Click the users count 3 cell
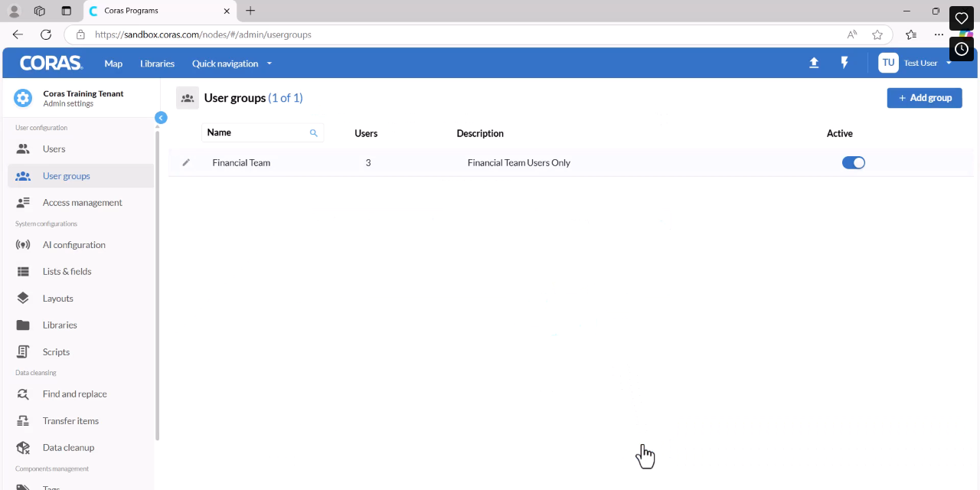Viewport: 980px width, 490px height. [x=368, y=162]
